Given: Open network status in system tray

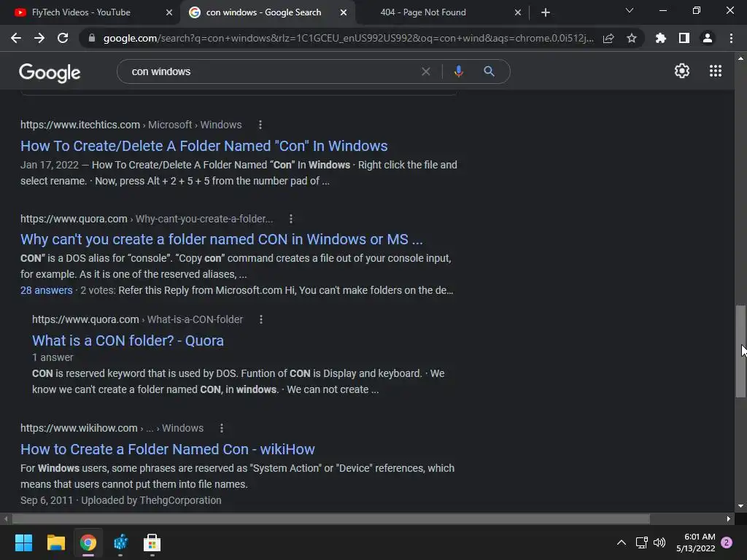Looking at the screenshot, I should [x=641, y=542].
